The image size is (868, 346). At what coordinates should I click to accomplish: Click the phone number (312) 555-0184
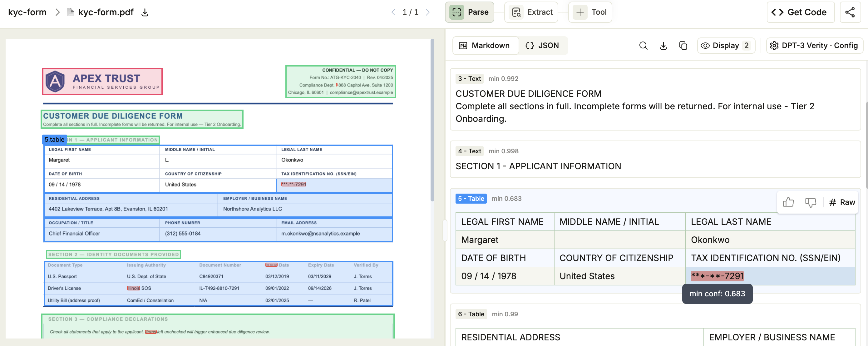click(x=183, y=234)
